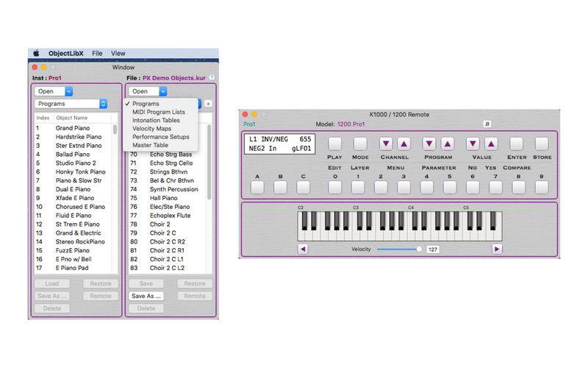The width and height of the screenshot is (588, 368).
Task: Step Program up with the up arrow
Action: 448,144
